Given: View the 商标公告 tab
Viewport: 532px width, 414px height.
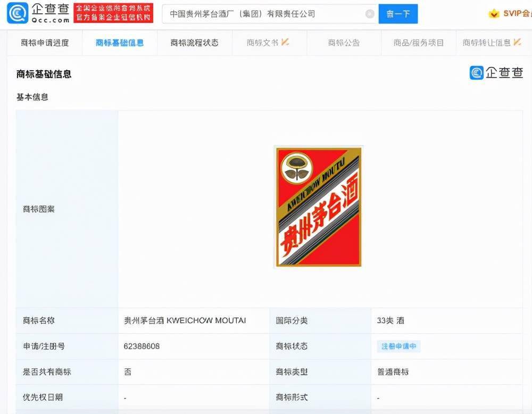Looking at the screenshot, I should [x=344, y=43].
